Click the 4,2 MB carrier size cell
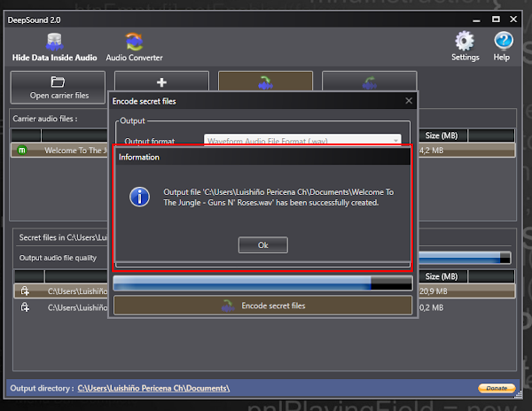This screenshot has width=532, height=411. (x=431, y=151)
